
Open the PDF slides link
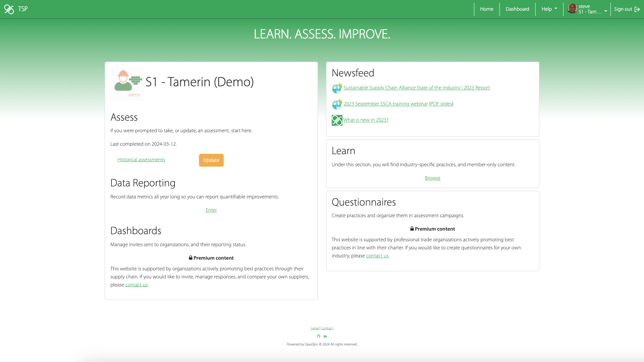click(441, 104)
